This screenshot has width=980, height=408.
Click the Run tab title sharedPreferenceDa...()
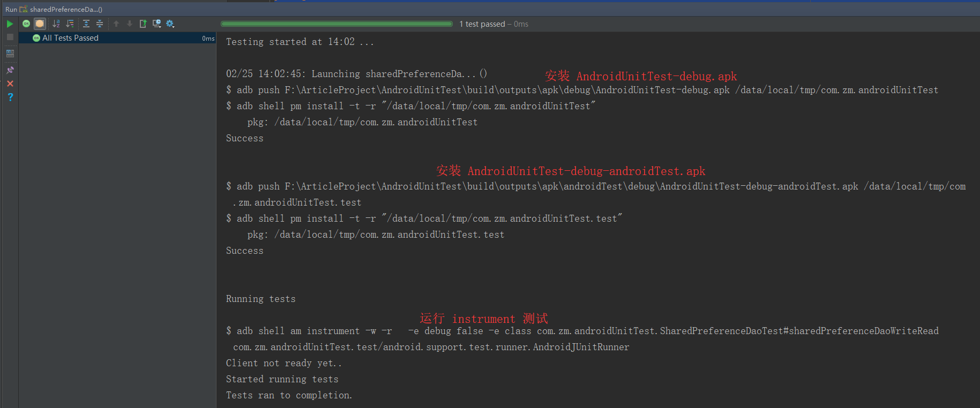tap(66, 9)
